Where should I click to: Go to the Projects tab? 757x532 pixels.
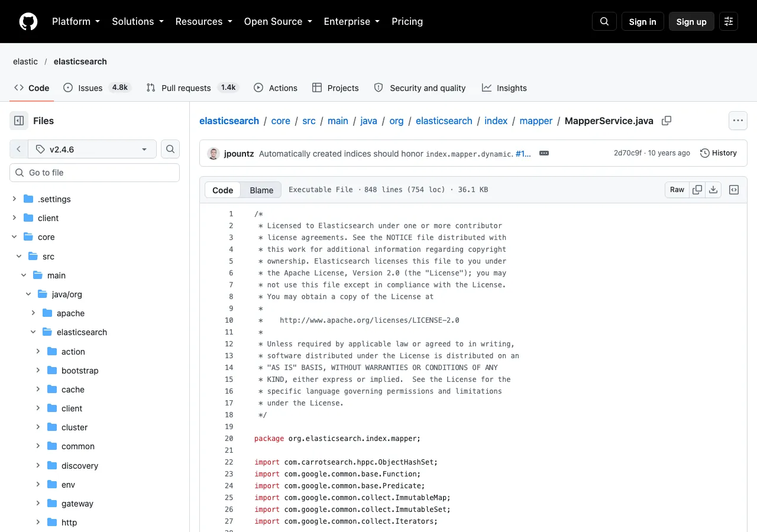[335, 87]
